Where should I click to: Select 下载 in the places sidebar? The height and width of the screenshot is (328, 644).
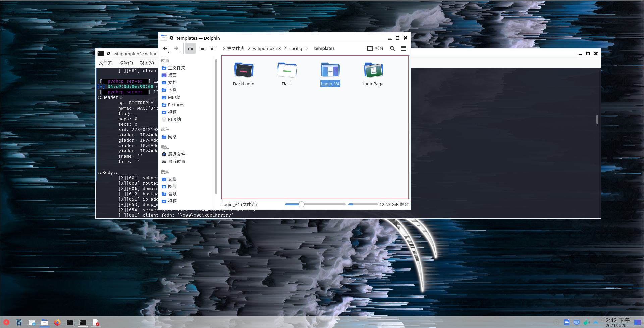(x=172, y=90)
